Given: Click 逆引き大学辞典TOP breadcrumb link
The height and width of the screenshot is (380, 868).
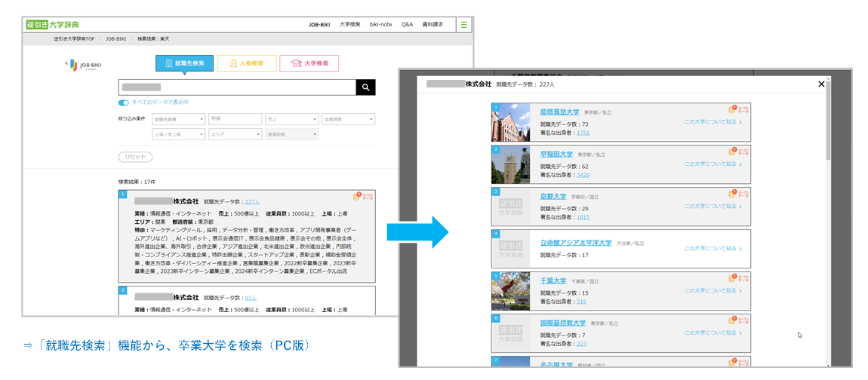Looking at the screenshot, I should 75,38.
